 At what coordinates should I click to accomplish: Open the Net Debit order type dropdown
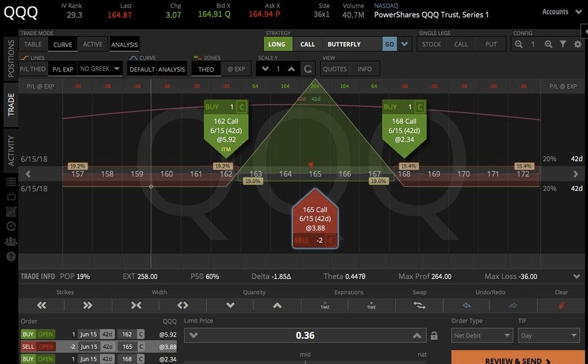[481, 335]
